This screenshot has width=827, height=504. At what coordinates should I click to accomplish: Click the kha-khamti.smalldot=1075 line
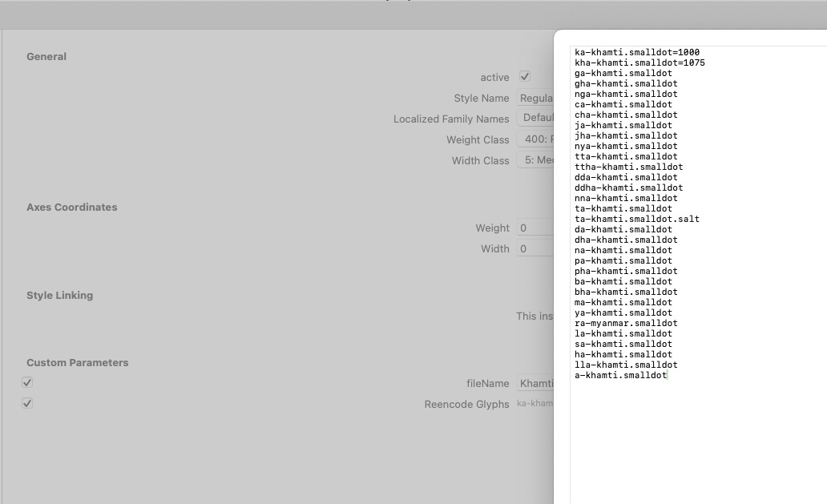coord(639,62)
